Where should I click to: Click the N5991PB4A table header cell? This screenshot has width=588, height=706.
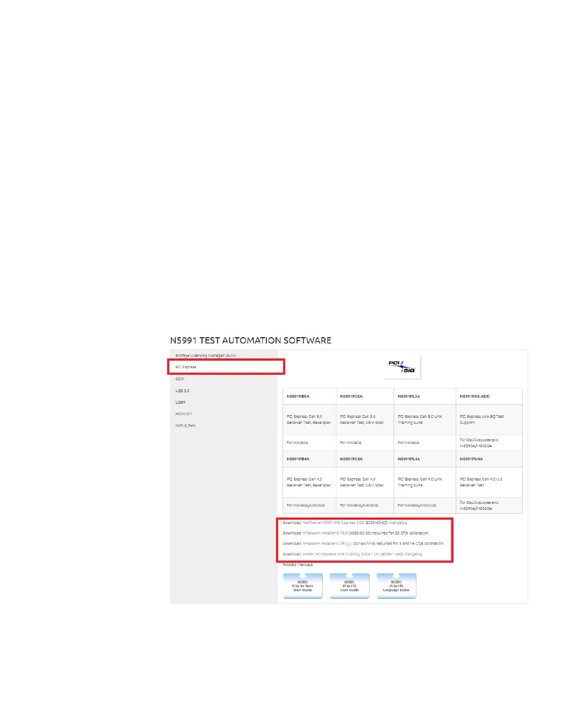pos(309,459)
